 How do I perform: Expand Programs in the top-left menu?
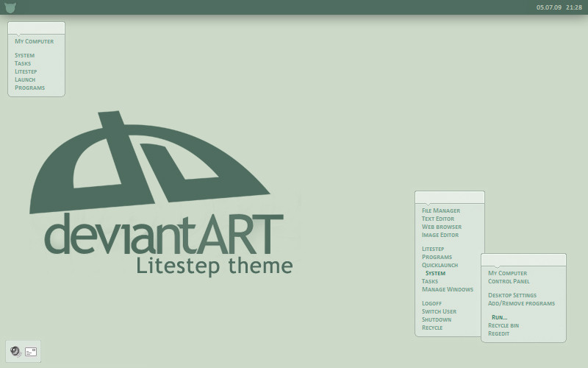click(30, 88)
